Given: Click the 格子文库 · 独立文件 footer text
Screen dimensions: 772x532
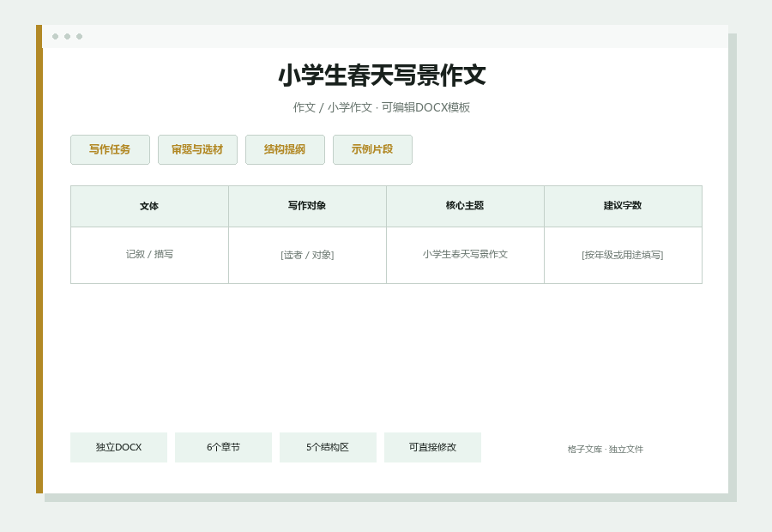Looking at the screenshot, I should 605,450.
